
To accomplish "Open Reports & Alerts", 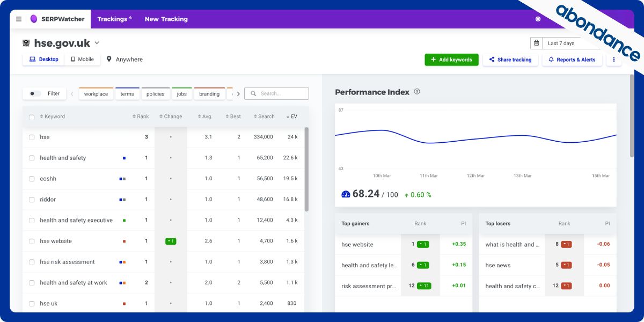I will (x=572, y=60).
